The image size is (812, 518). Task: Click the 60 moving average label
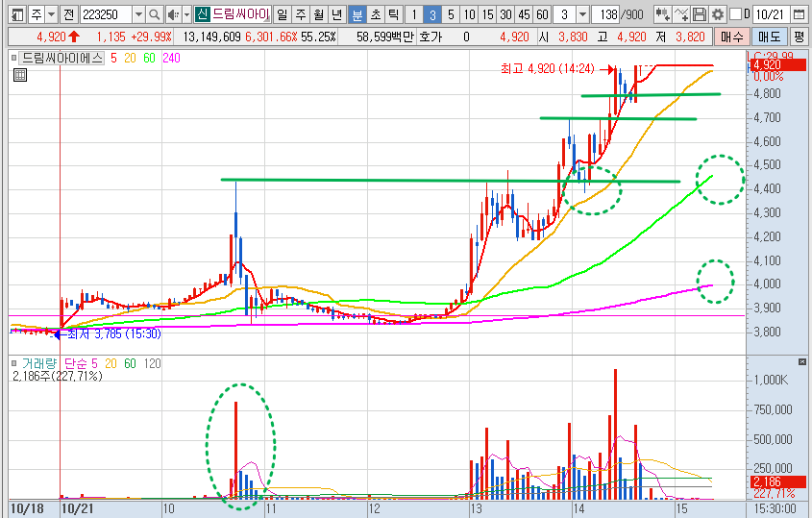coord(150,58)
